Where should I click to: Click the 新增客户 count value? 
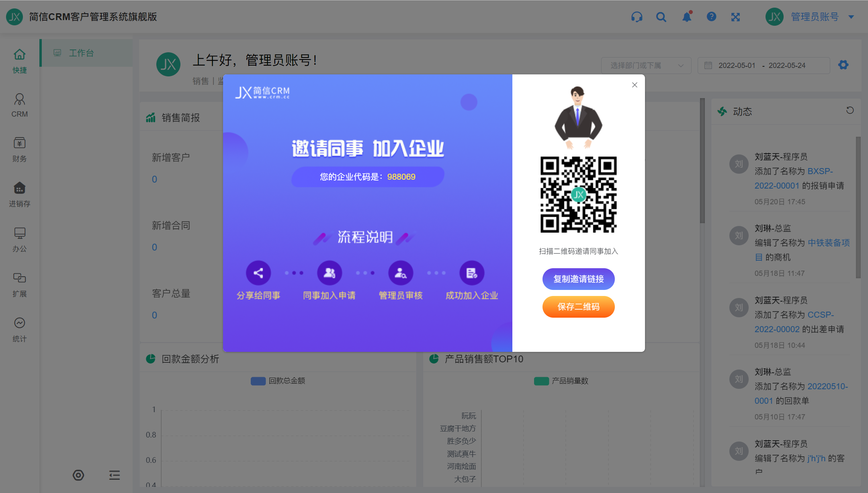[x=154, y=179]
